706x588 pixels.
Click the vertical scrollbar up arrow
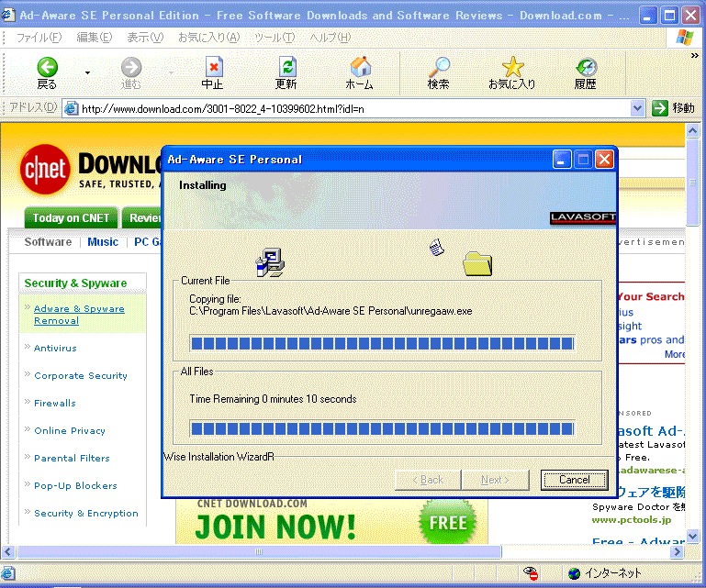692,131
